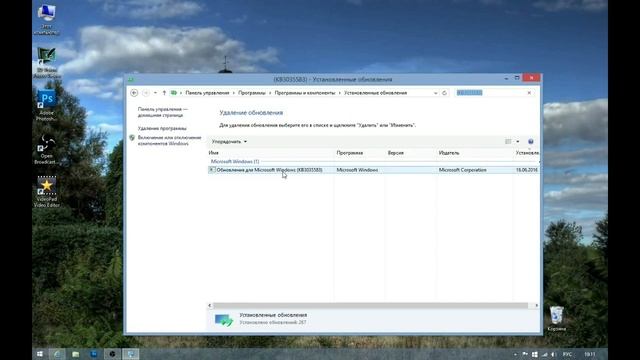Viewport: 640px width, 360px height.
Task: Clear the search box with X
Action: 529,93
